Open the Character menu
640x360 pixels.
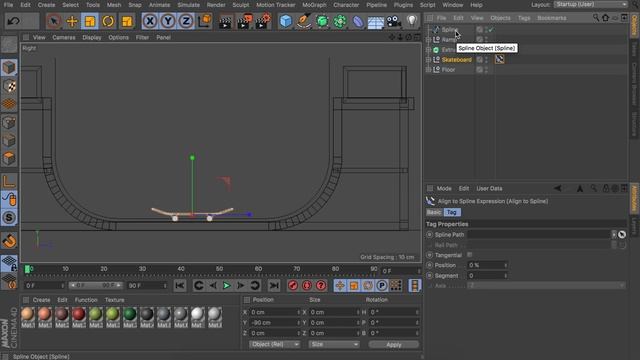point(346,5)
